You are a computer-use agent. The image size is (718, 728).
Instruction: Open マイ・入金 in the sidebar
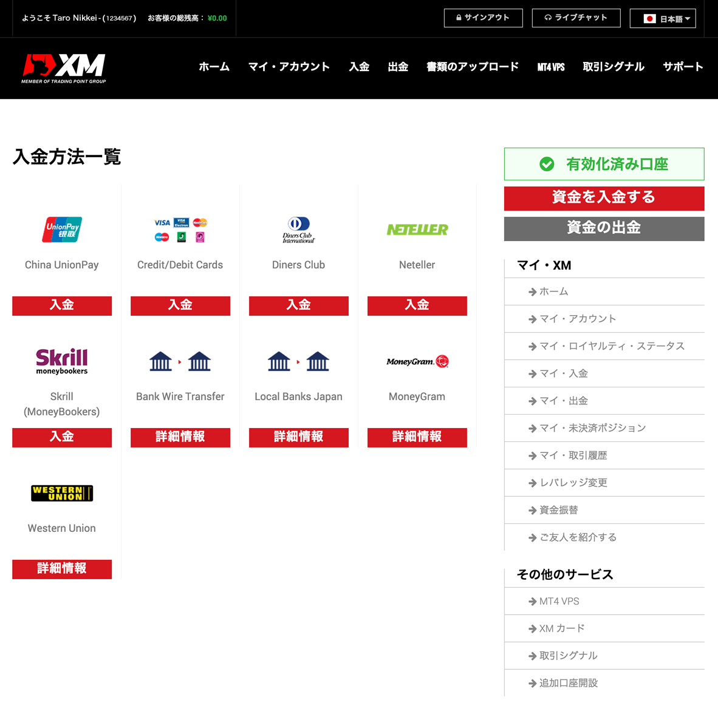coord(604,374)
